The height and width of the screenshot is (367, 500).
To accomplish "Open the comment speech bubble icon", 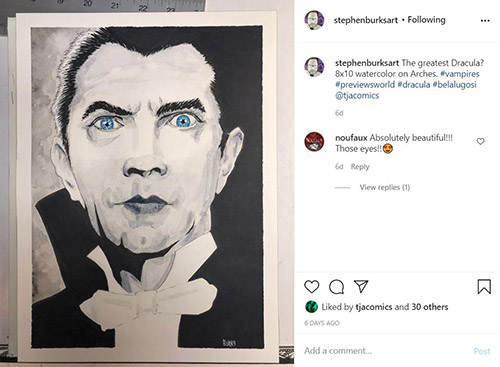I will (336, 287).
